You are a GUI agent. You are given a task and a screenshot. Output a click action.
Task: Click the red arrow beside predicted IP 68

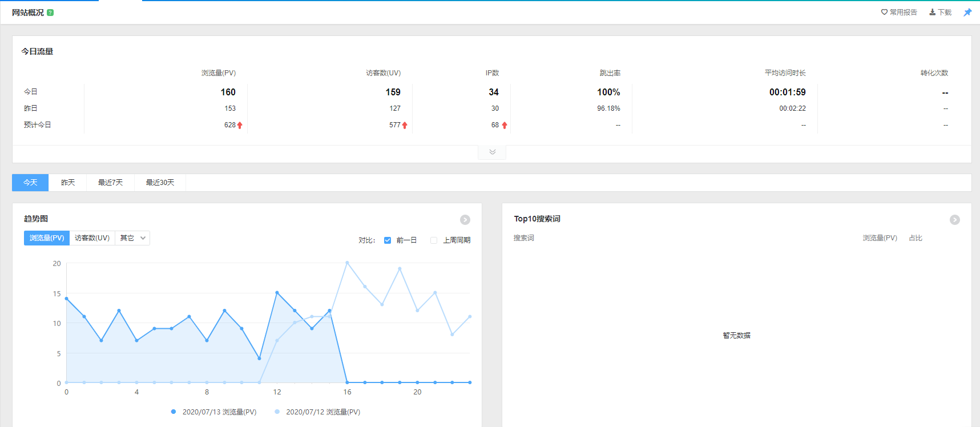pos(505,126)
